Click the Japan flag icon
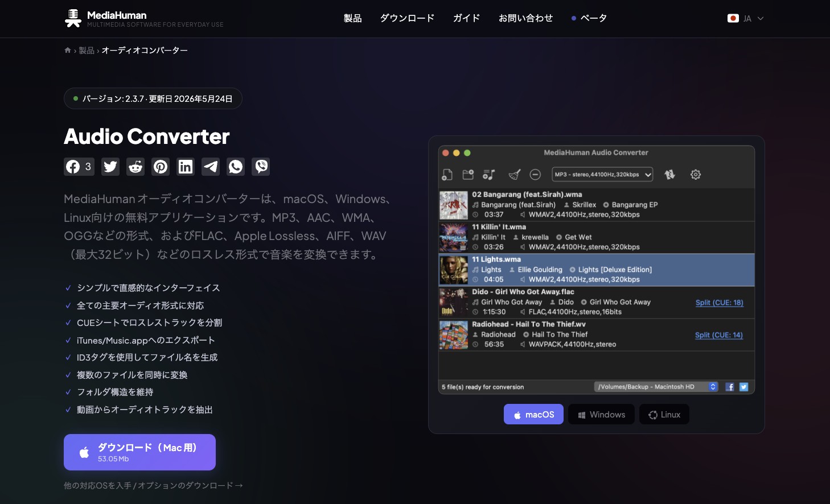 pyautogui.click(x=733, y=18)
